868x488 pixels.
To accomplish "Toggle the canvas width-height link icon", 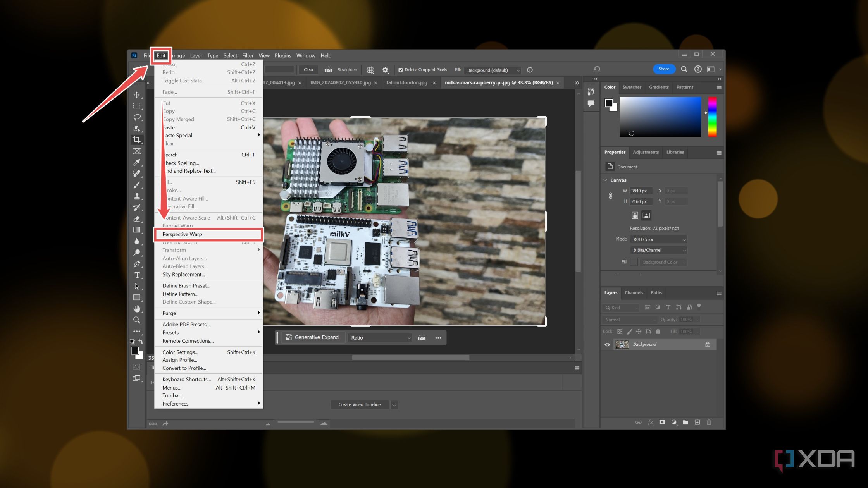I will click(610, 196).
